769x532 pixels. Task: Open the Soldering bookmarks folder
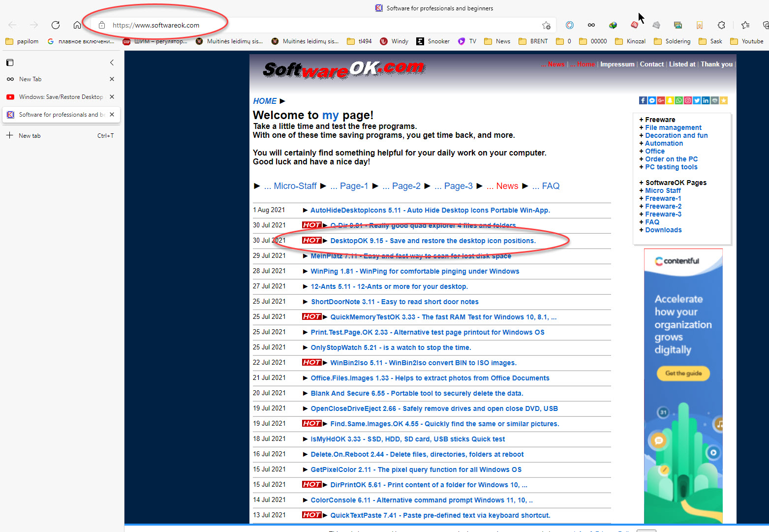pyautogui.click(x=672, y=41)
